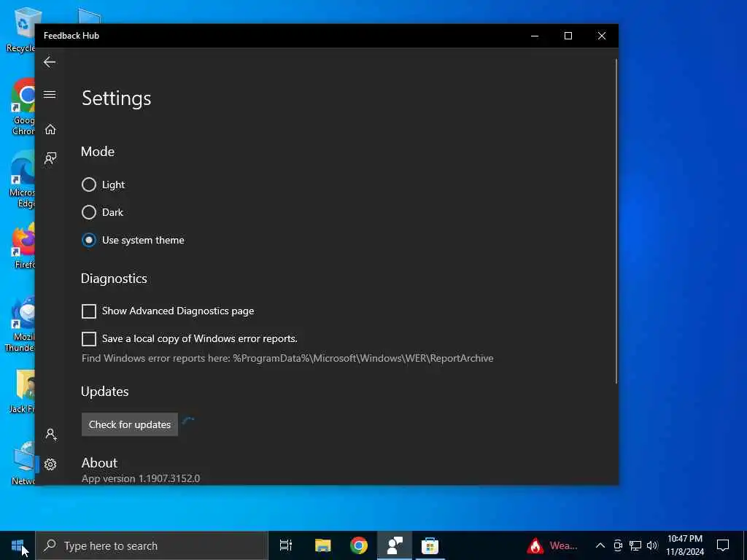This screenshot has width=747, height=560.
Task: Launch Chrome from the taskbar
Action: coord(359,545)
